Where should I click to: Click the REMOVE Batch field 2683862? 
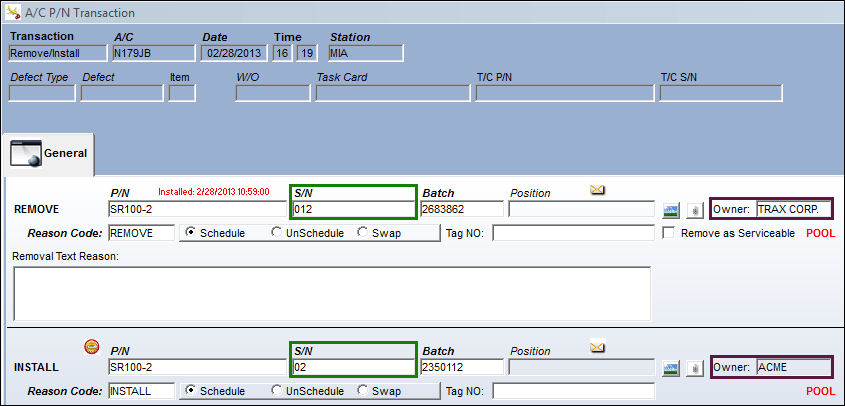coord(462,209)
